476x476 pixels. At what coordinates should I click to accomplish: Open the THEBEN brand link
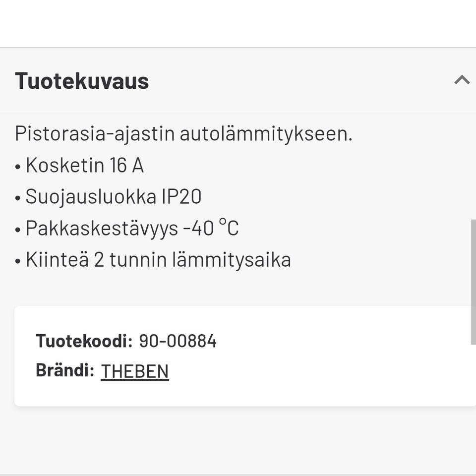point(135,371)
